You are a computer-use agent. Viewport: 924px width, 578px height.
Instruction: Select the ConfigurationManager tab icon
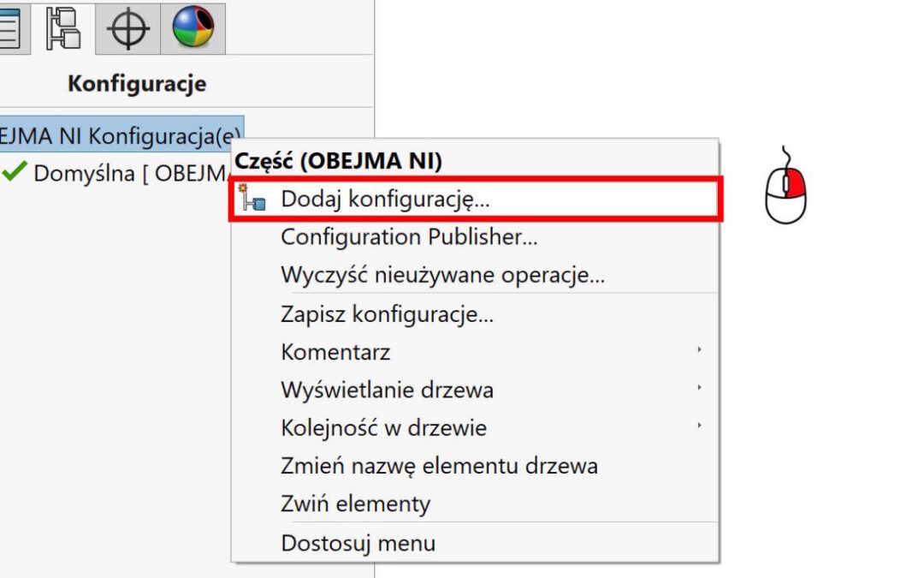pyautogui.click(x=63, y=28)
